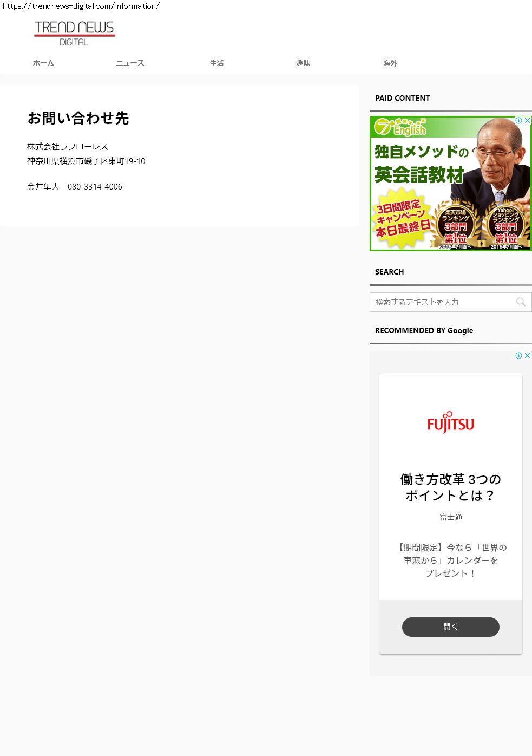This screenshot has width=532, height=756.
Task: Click the 期間限定 calendar promo text
Action: (x=450, y=561)
